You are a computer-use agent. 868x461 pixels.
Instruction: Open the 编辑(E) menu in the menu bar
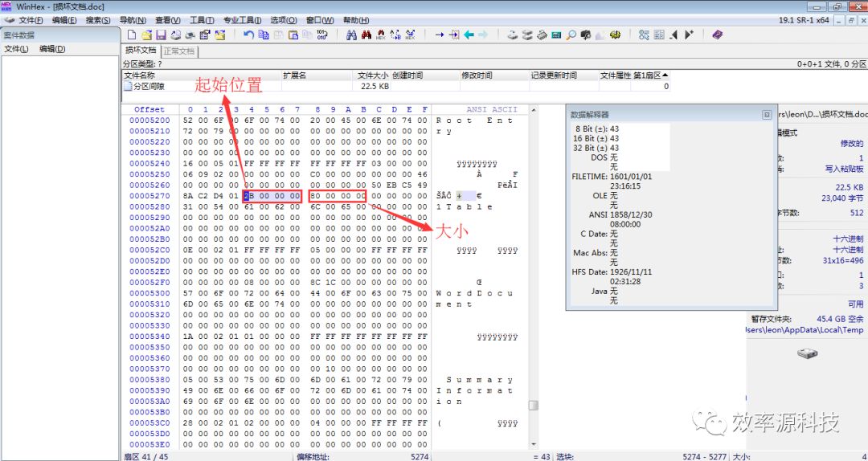[64, 20]
